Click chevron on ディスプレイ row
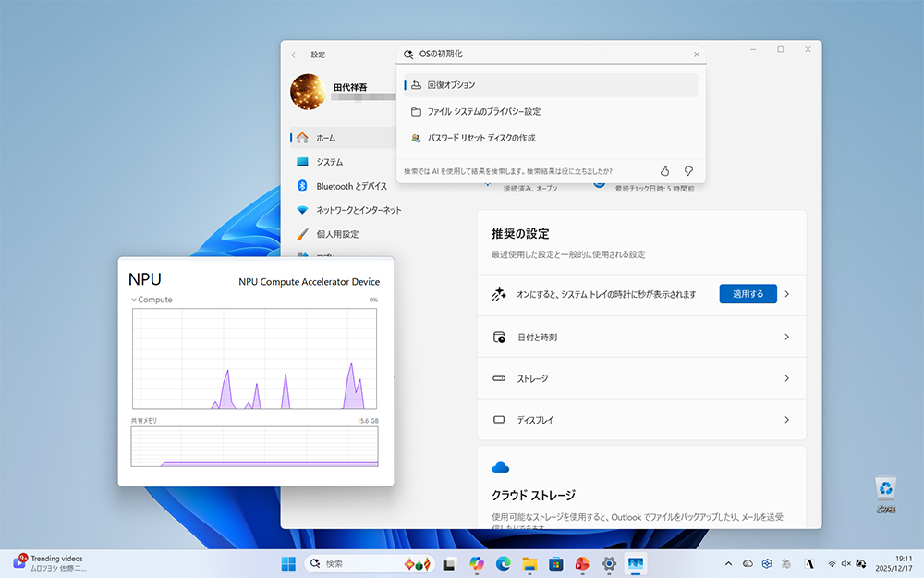 click(x=786, y=419)
